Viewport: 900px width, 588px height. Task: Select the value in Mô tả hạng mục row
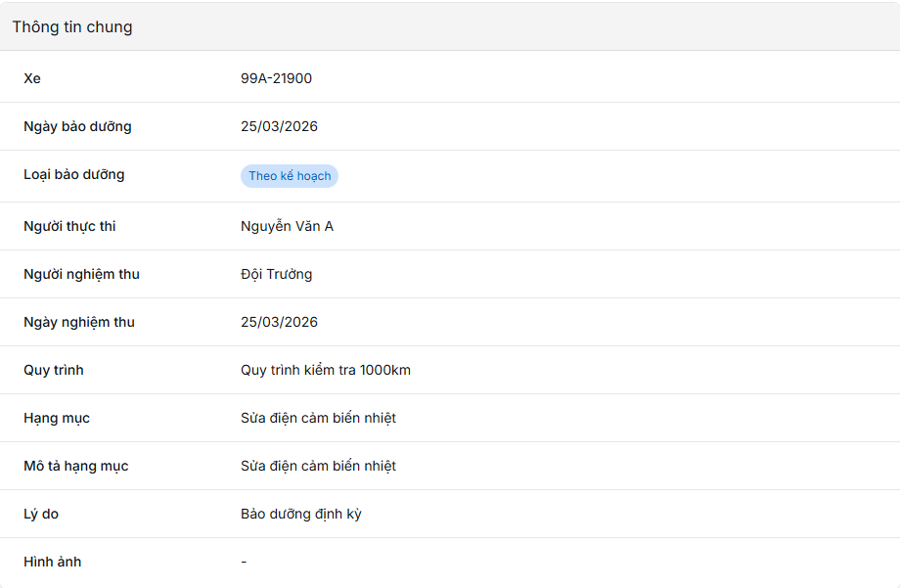318,466
